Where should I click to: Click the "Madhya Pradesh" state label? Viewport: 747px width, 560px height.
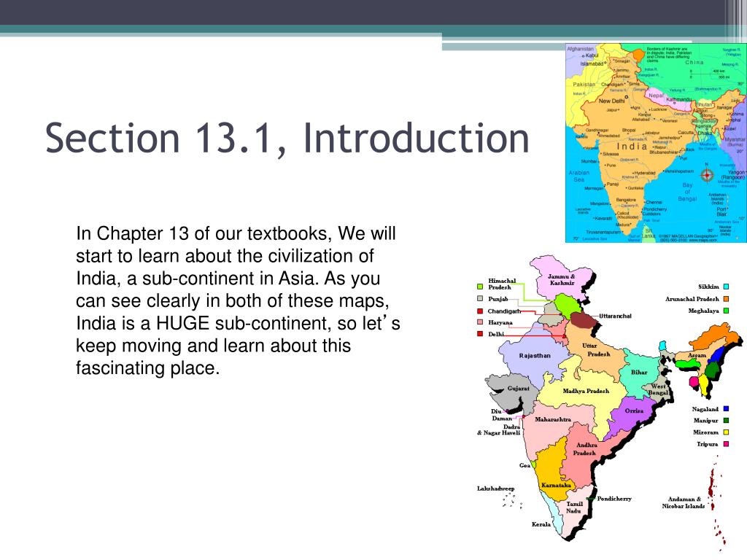(586, 391)
